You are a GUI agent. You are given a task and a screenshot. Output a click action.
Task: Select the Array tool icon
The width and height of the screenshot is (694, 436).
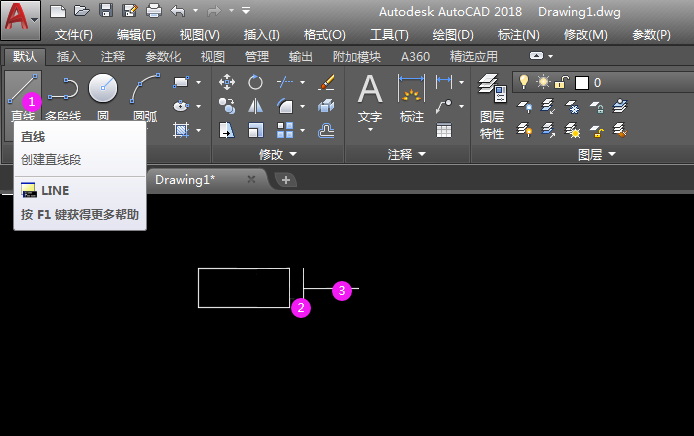click(285, 130)
